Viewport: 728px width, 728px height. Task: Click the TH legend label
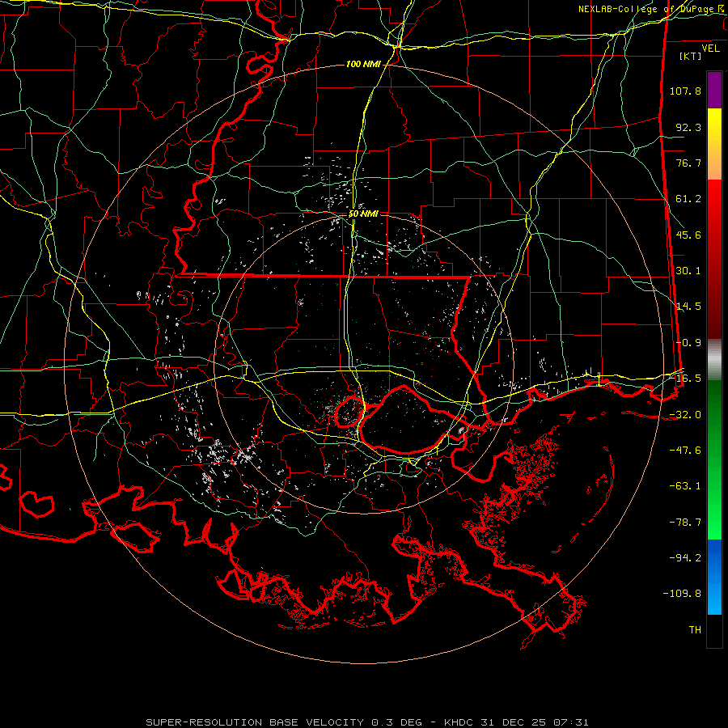(x=695, y=630)
